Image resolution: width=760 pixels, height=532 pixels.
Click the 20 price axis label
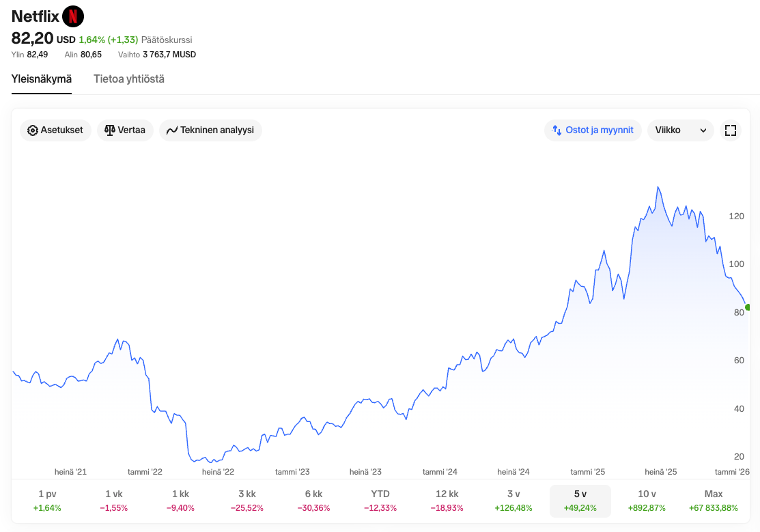739,456
